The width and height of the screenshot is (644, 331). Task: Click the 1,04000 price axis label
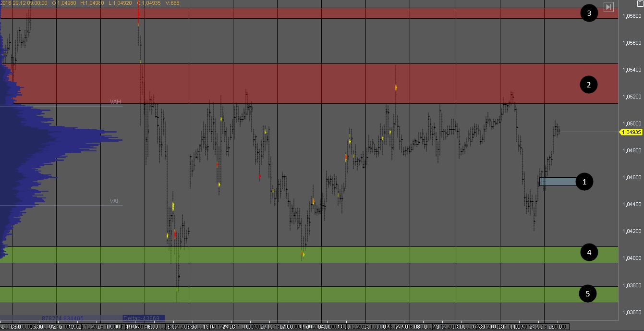pyautogui.click(x=632, y=258)
